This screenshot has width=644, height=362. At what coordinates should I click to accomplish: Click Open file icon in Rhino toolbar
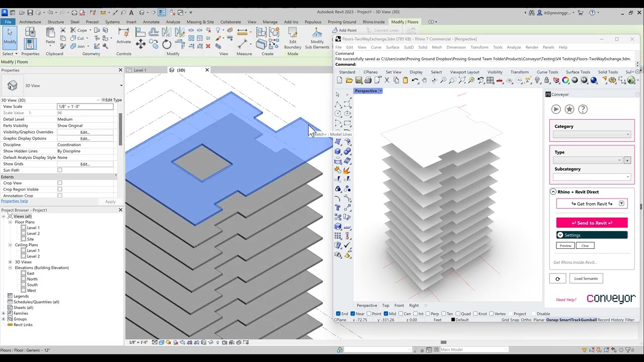[349, 80]
